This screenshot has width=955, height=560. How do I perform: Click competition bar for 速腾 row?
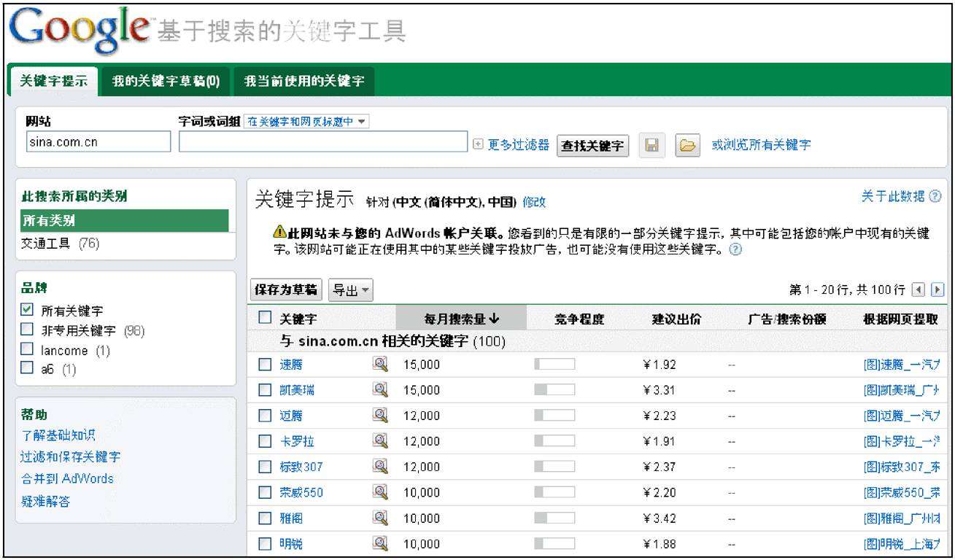554,365
